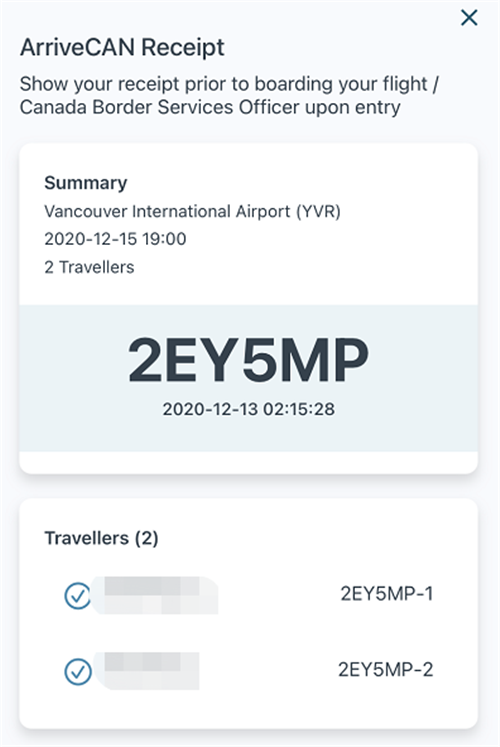
Task: Click the Summary section heading
Action: [86, 183]
